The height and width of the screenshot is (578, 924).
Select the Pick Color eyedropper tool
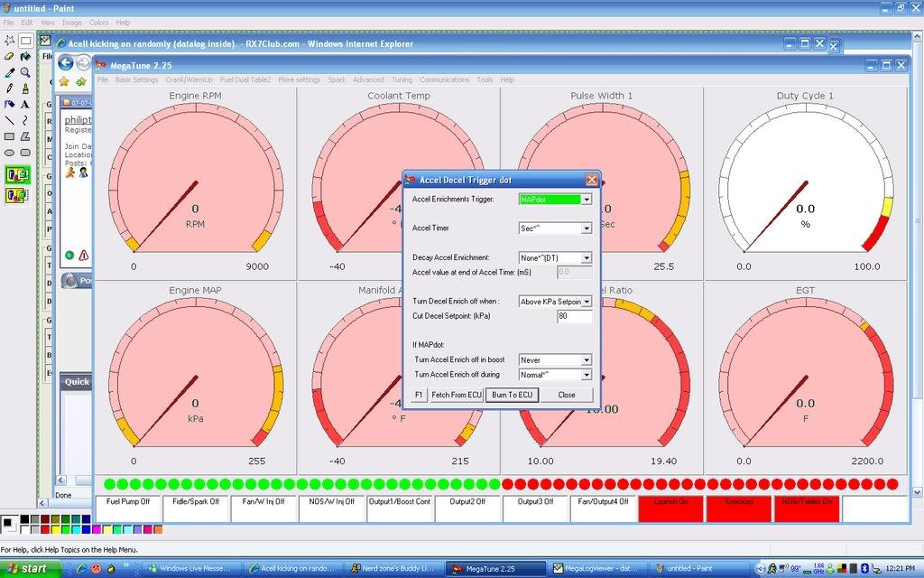[x=9, y=72]
